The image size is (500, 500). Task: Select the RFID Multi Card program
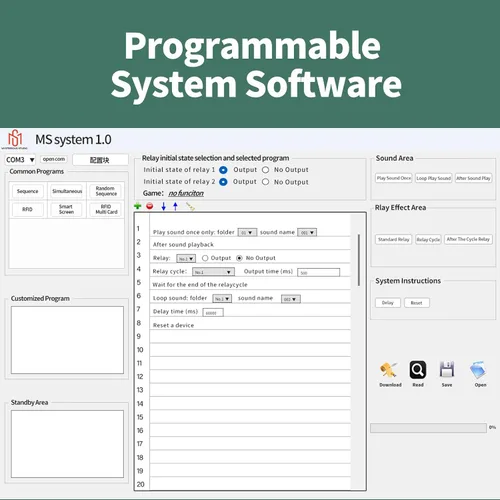click(x=106, y=209)
